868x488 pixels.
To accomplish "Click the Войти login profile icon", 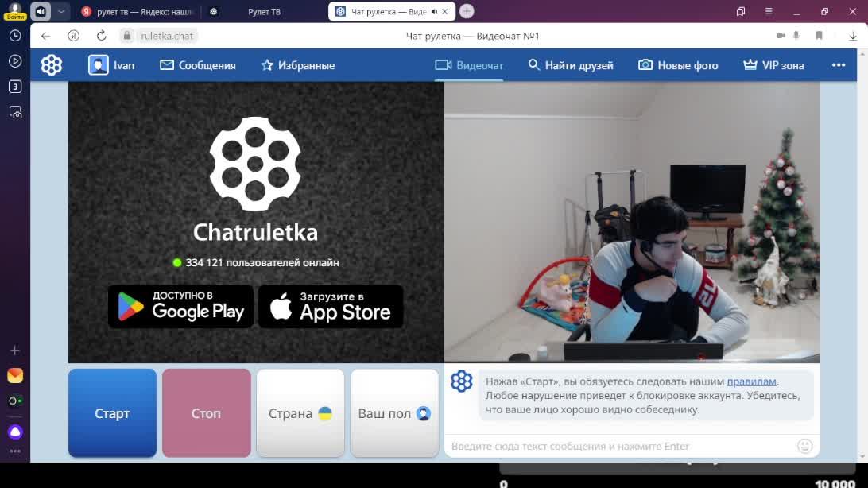I will click(x=15, y=10).
